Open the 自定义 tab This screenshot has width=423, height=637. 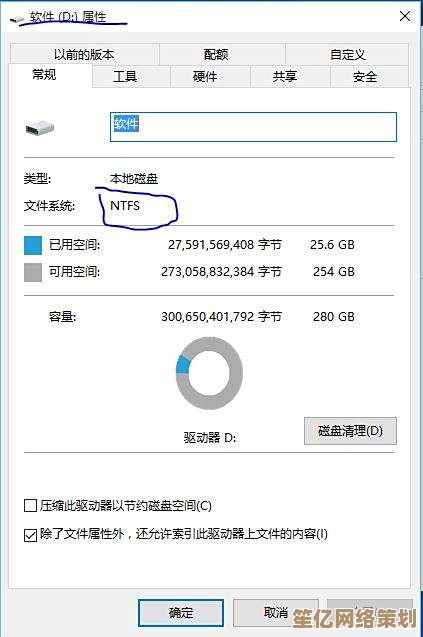347,54
